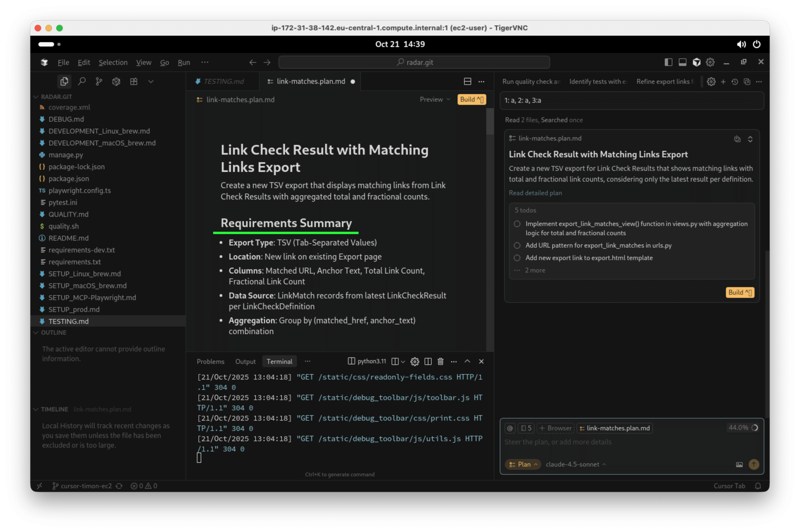Open the Source Control view icon
This screenshot has height=532, width=800.
pyautogui.click(x=99, y=81)
